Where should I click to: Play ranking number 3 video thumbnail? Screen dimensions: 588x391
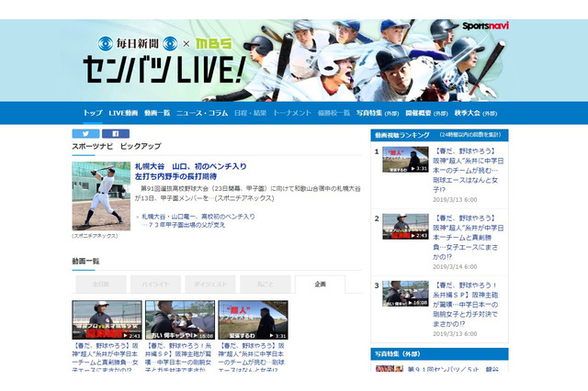[405, 294]
